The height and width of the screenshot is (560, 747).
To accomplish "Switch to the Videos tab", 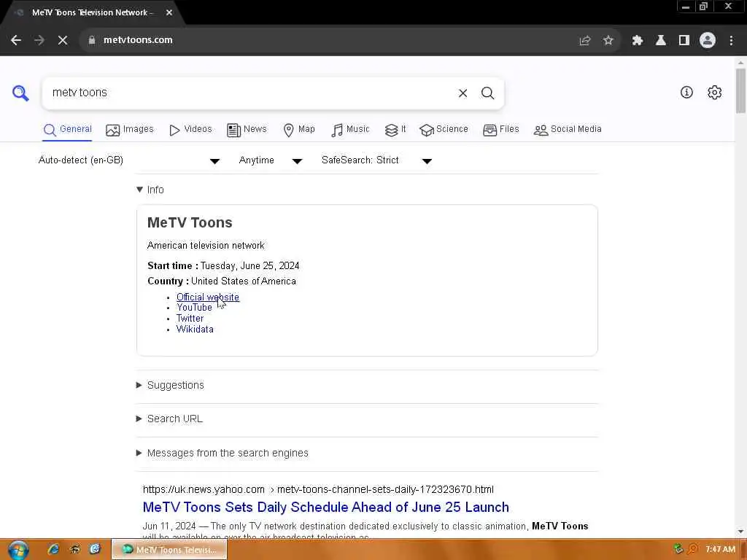I will coord(190,130).
